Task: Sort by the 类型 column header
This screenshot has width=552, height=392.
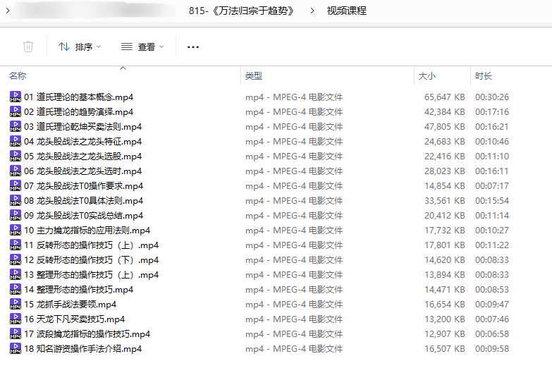Action: pyautogui.click(x=254, y=76)
